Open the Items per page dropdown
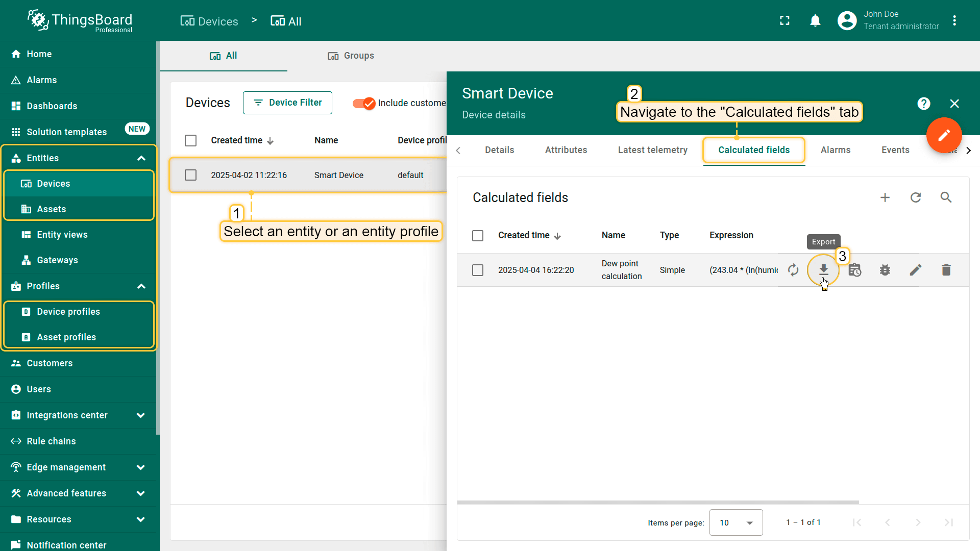This screenshot has width=980, height=551. pos(736,522)
